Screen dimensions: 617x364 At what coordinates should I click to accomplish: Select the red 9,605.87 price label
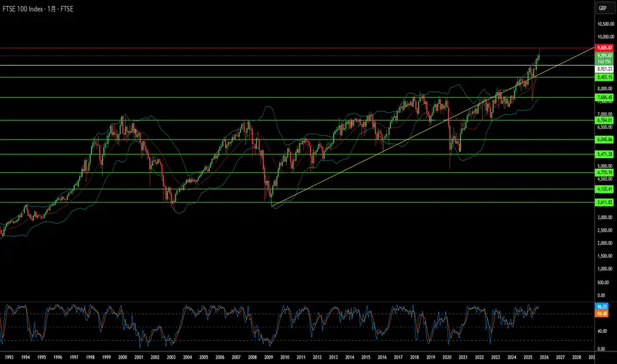click(x=604, y=48)
